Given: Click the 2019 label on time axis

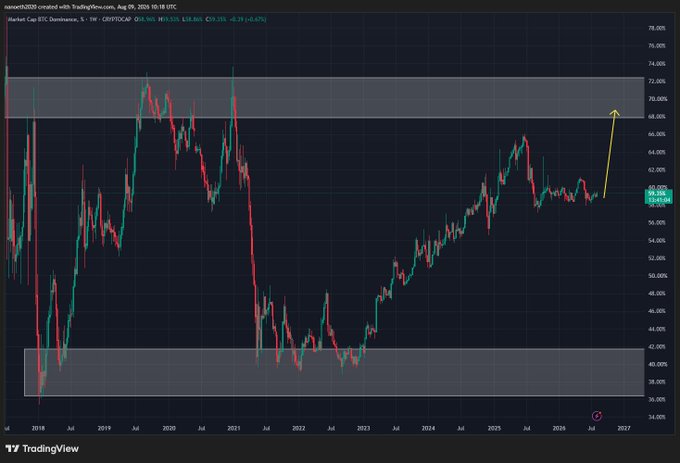Looking at the screenshot, I should [x=104, y=428].
